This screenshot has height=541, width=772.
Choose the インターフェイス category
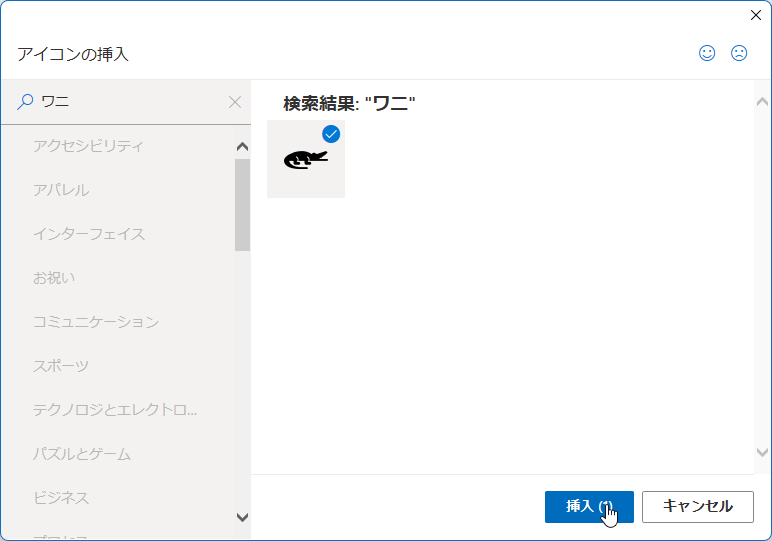pos(89,234)
